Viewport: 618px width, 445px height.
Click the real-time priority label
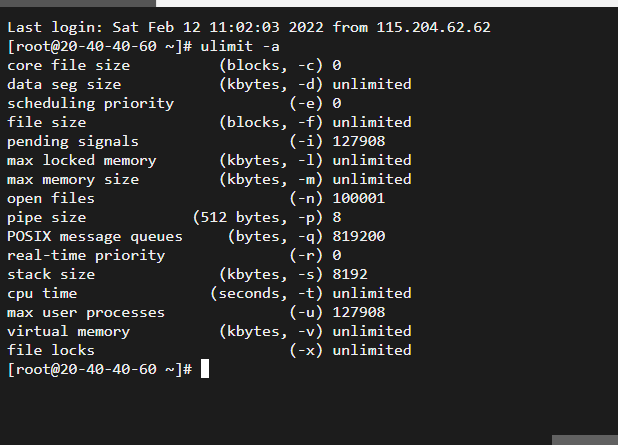click(x=86, y=255)
